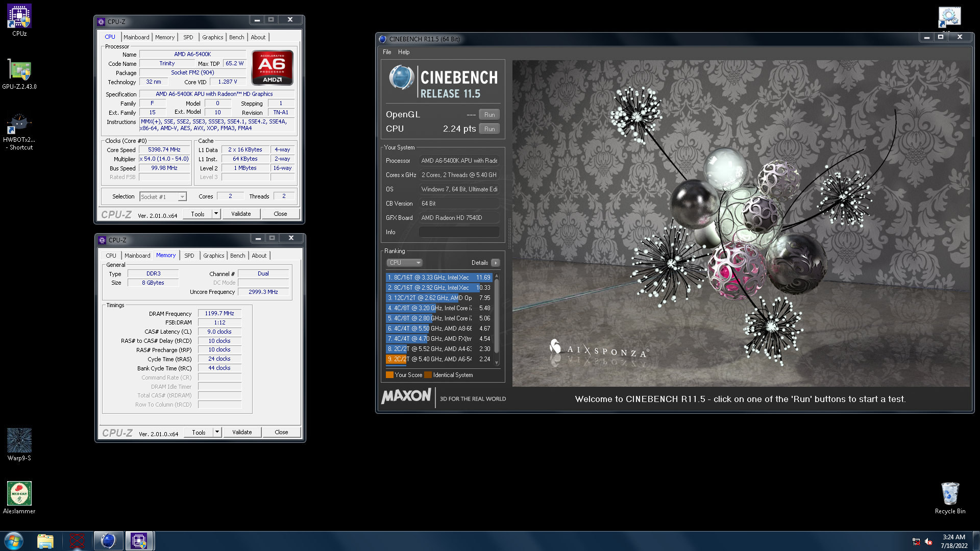Open the top-right desktop shortcut icon
Image resolution: width=980 pixels, height=551 pixels.
click(x=949, y=18)
